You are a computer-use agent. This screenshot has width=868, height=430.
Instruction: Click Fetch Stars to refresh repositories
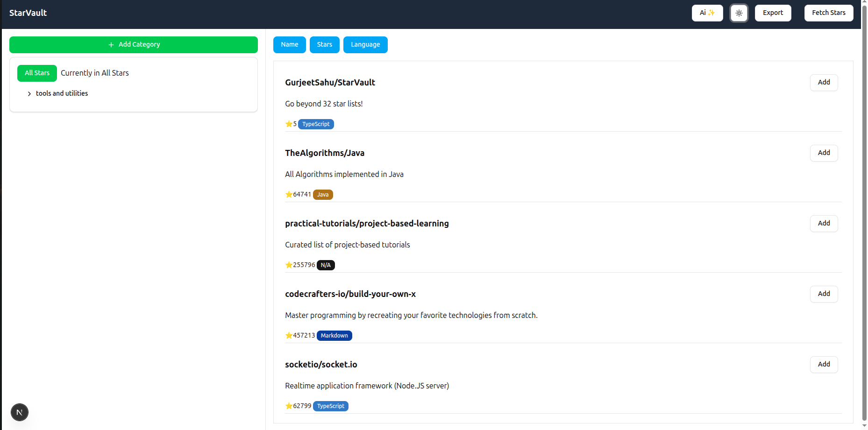pos(828,13)
